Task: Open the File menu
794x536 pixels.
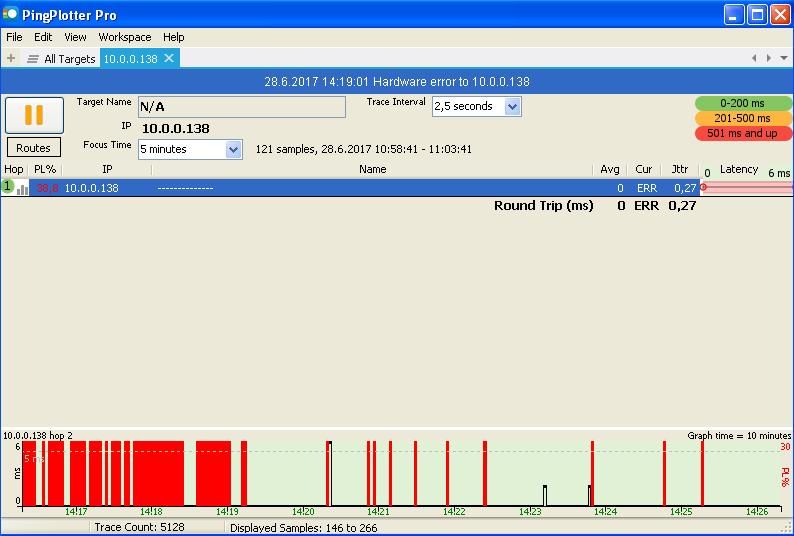Action: [14, 37]
